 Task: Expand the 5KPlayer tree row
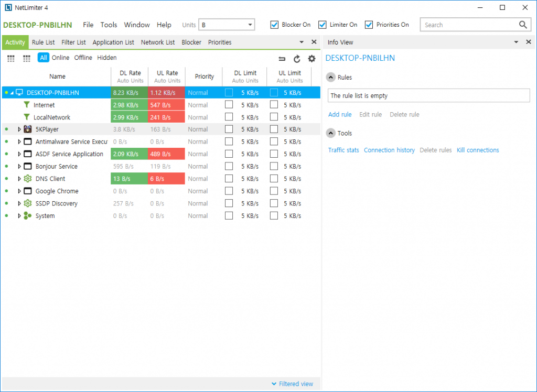19,129
